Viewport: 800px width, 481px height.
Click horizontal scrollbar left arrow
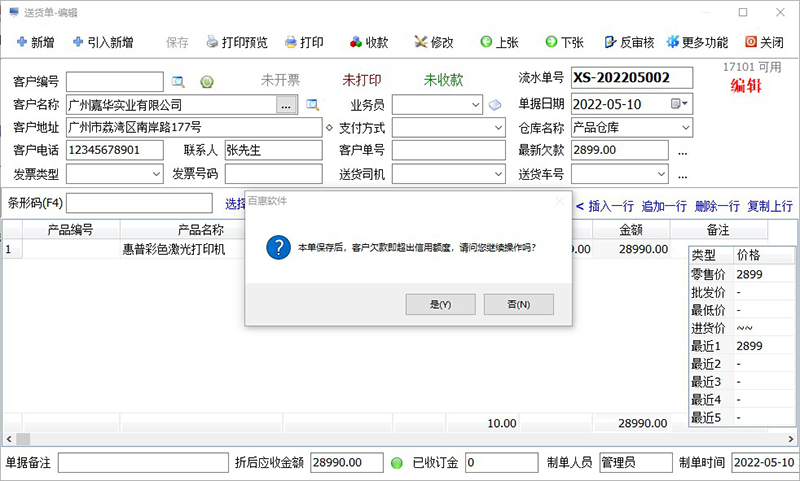click(9, 439)
